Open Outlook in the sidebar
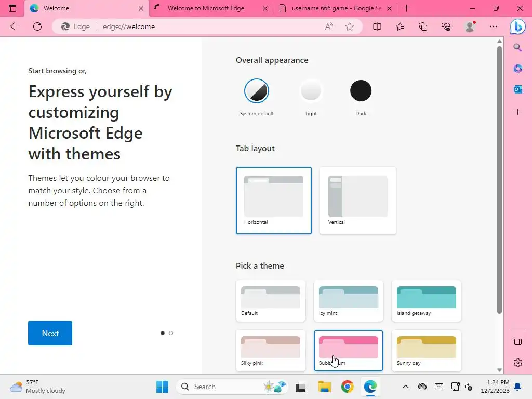532x399 pixels. pyautogui.click(x=517, y=89)
